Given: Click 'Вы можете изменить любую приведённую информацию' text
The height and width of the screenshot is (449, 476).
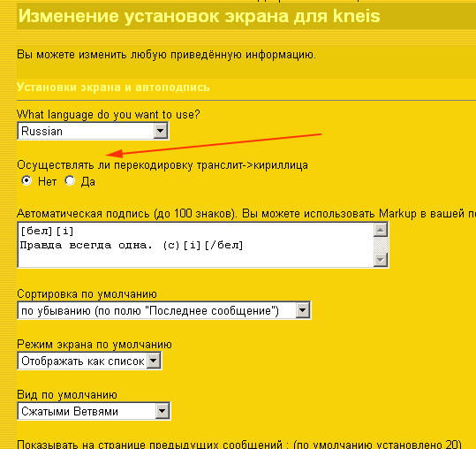Looking at the screenshot, I should pos(166,55).
